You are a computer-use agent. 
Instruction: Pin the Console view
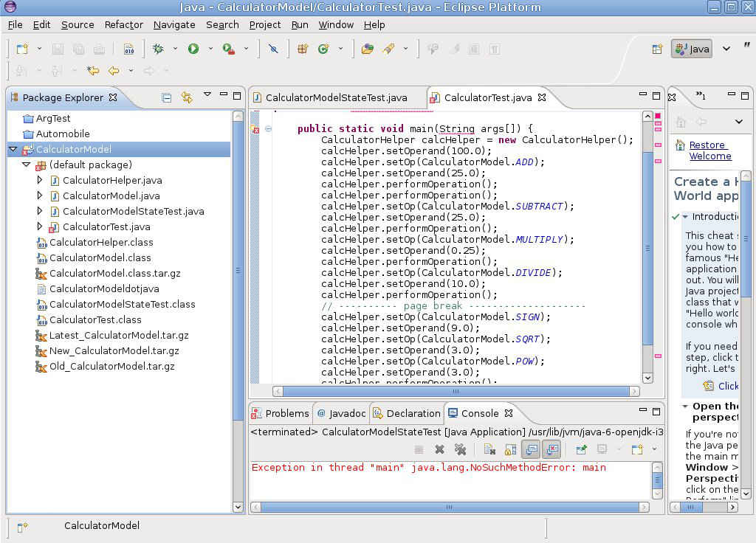(582, 449)
